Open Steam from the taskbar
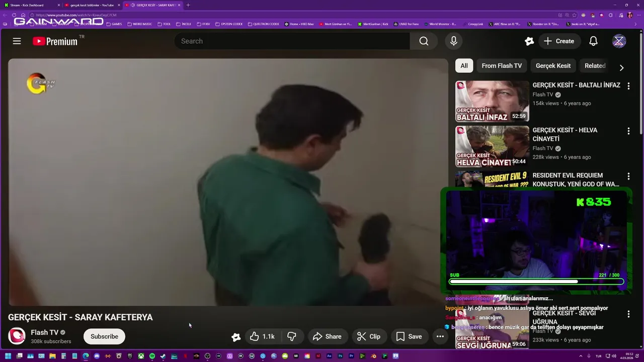 point(163,356)
